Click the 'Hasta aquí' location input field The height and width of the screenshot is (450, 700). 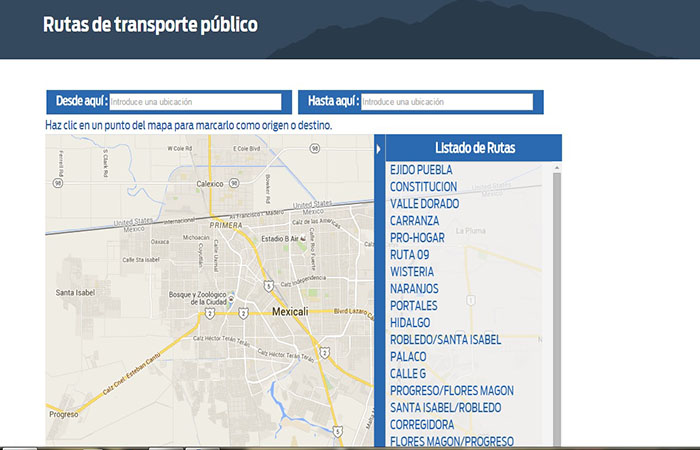coord(447,102)
